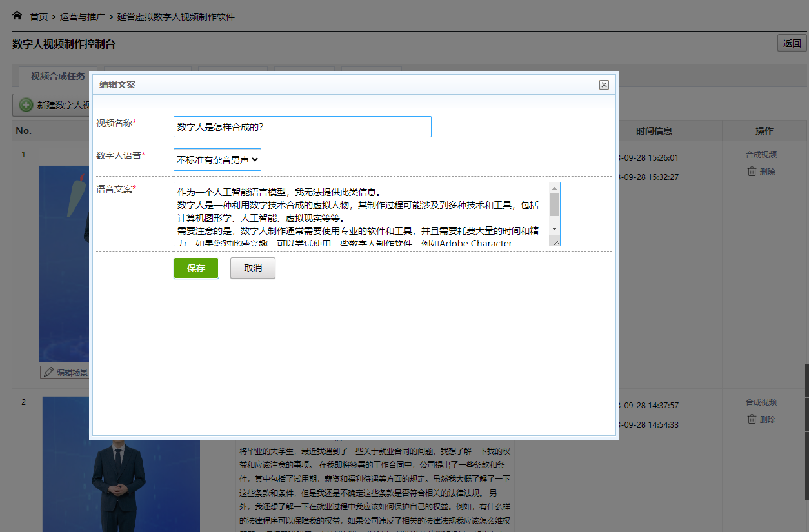Click the 操作 column header
Image resolution: width=809 pixels, height=532 pixels.
coord(764,131)
